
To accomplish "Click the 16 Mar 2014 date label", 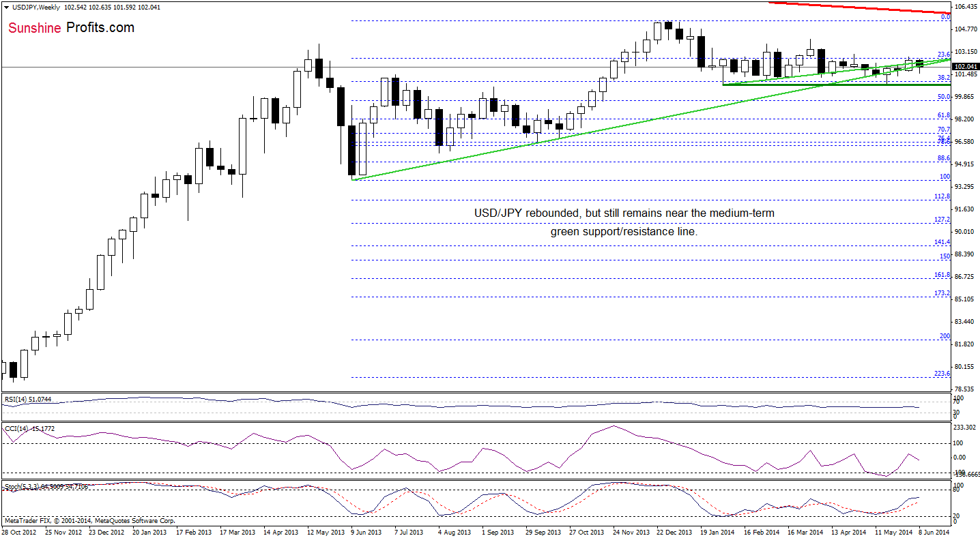I will click(805, 531).
